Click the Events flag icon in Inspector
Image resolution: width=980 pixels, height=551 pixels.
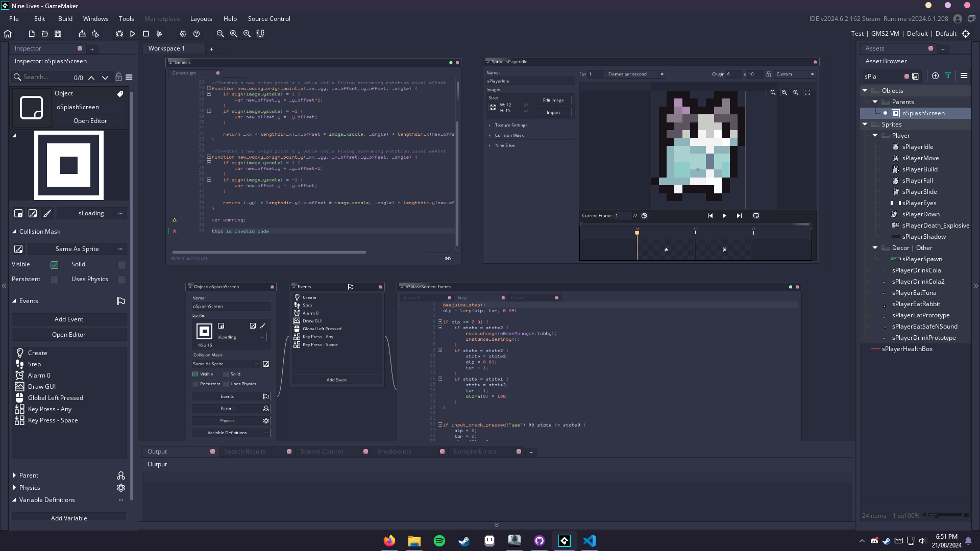pyautogui.click(x=120, y=301)
